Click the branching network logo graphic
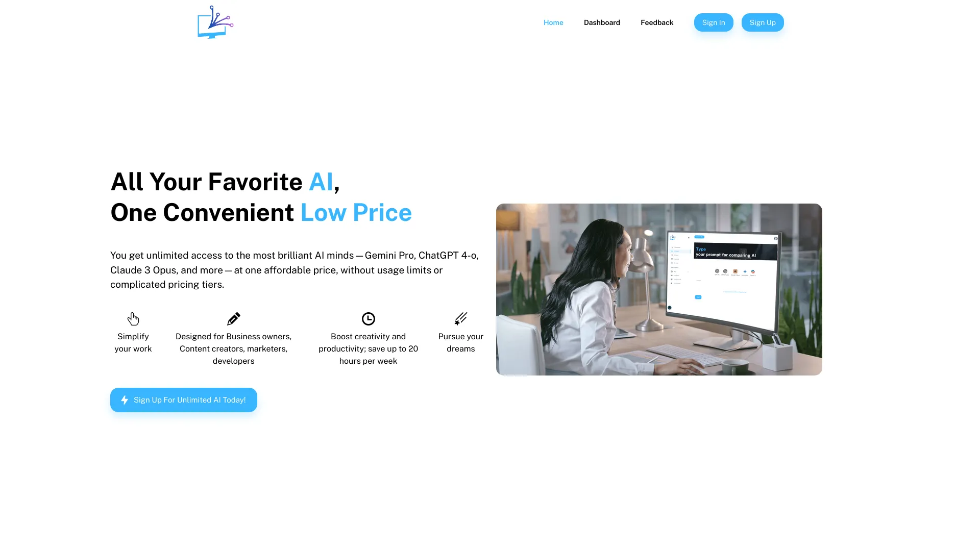This screenshot has height=551, width=980. tap(214, 21)
